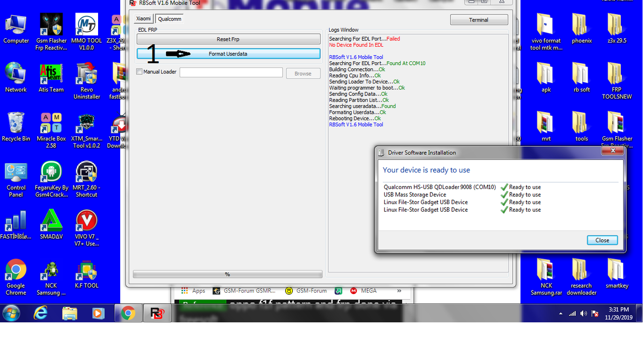
Task: Click Qualcomm HS-USB QDLoader 9008 (COM10) entry
Action: pos(440,187)
